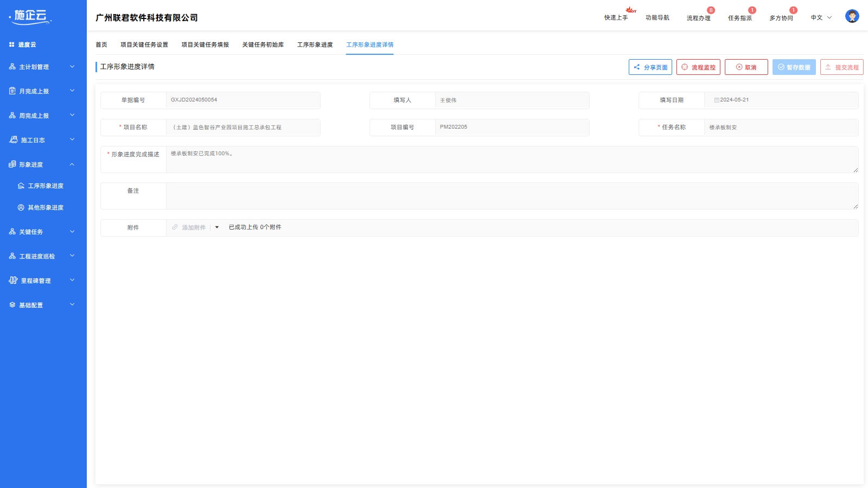Click the 工序形象进度 submenu icon
Screen dimensions: 868x488
21,186
